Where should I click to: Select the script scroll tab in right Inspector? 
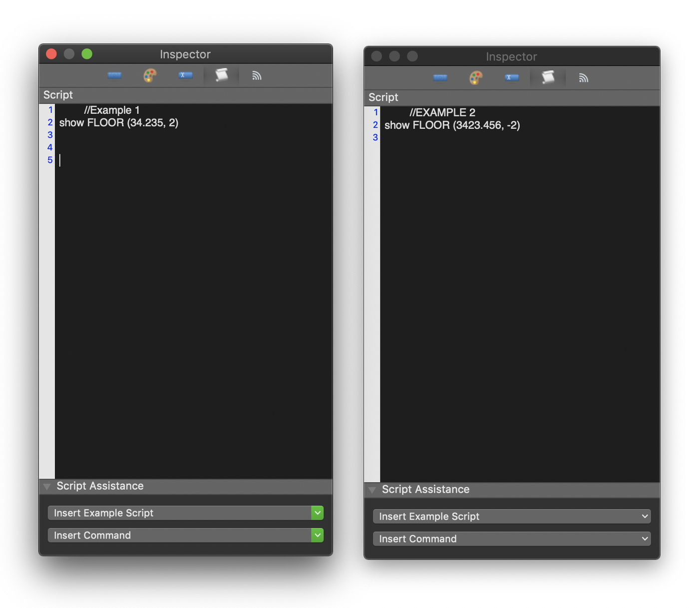[548, 77]
